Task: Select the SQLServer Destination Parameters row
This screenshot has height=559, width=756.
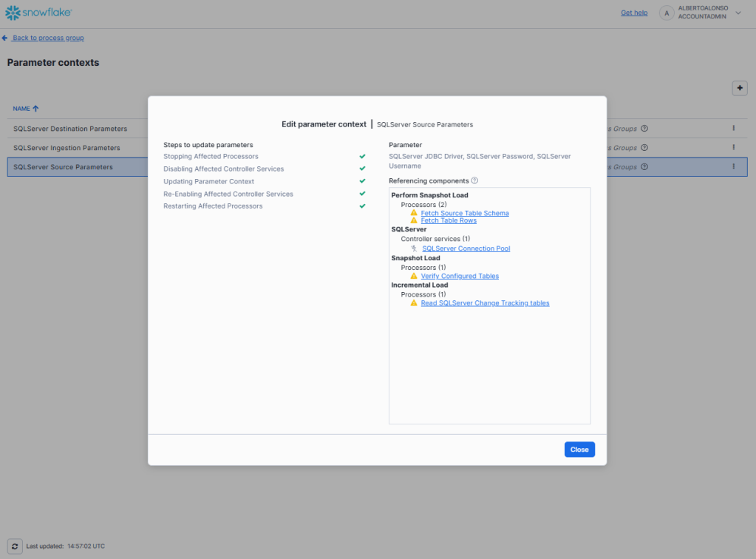Action: pos(70,129)
